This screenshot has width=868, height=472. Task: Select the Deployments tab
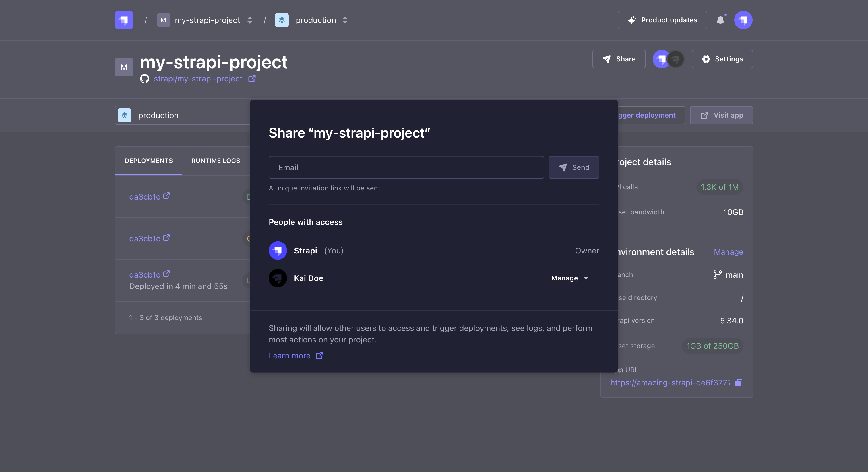tap(148, 161)
